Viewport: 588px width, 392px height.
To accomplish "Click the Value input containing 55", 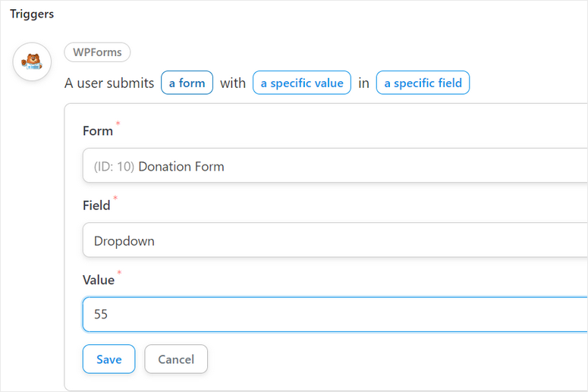I will tap(334, 314).
